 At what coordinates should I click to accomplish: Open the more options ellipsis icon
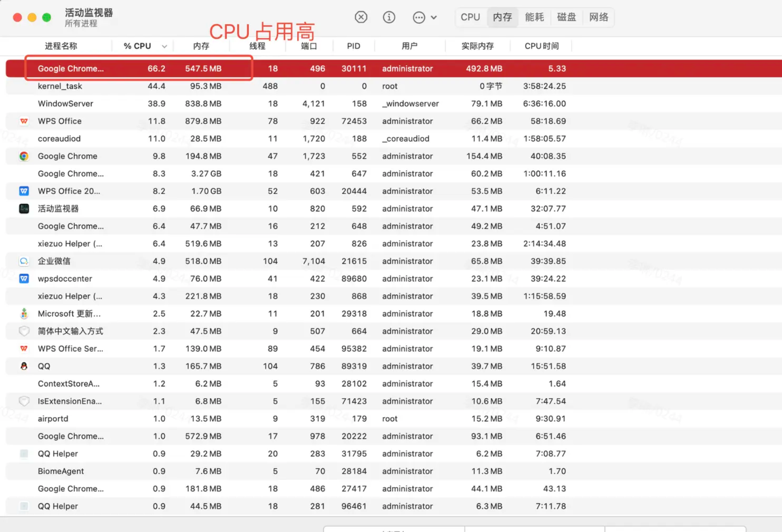(419, 17)
